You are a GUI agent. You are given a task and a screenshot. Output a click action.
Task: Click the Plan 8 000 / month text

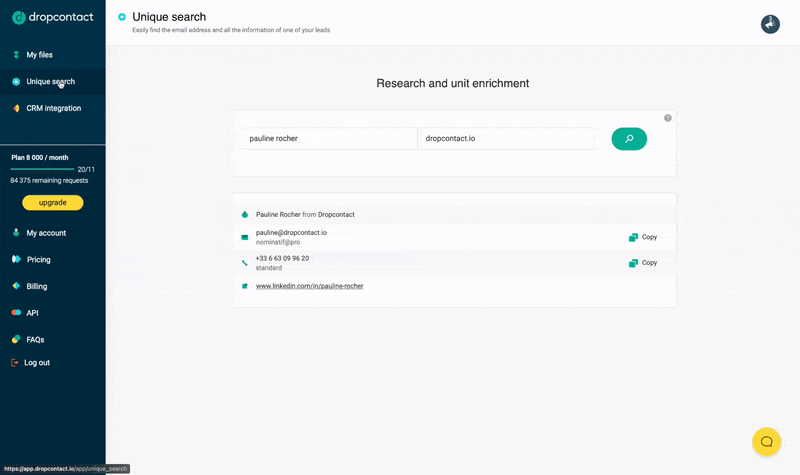40,158
